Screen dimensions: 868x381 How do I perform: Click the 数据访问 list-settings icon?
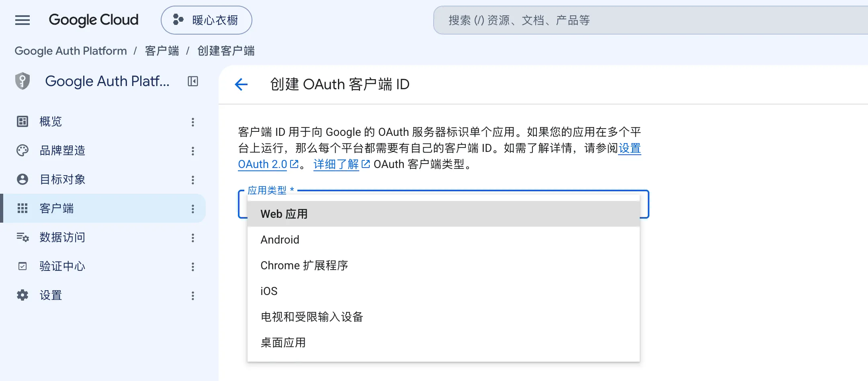(23, 237)
